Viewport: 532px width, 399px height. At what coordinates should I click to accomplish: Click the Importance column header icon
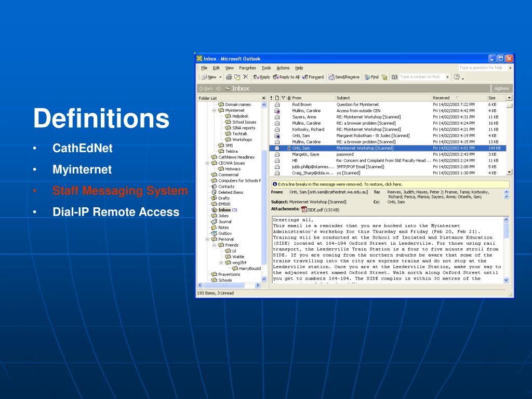(x=271, y=98)
